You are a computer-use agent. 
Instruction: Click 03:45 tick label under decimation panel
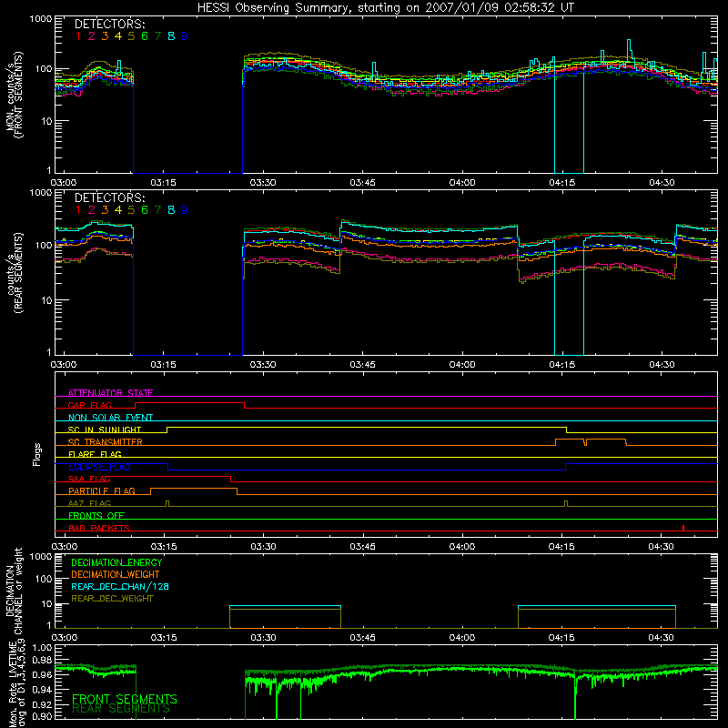tap(362, 638)
